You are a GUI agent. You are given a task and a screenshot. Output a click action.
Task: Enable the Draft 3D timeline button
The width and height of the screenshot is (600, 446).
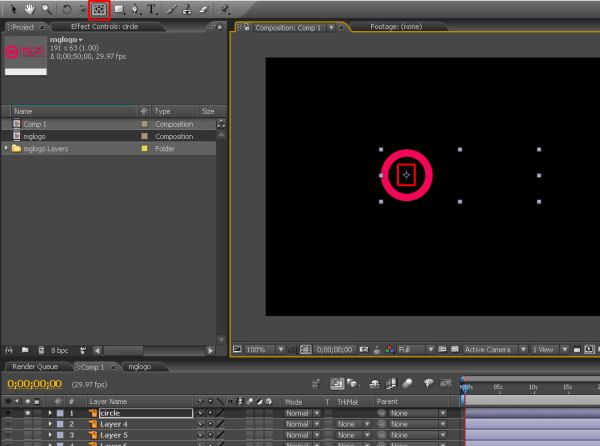click(x=352, y=383)
